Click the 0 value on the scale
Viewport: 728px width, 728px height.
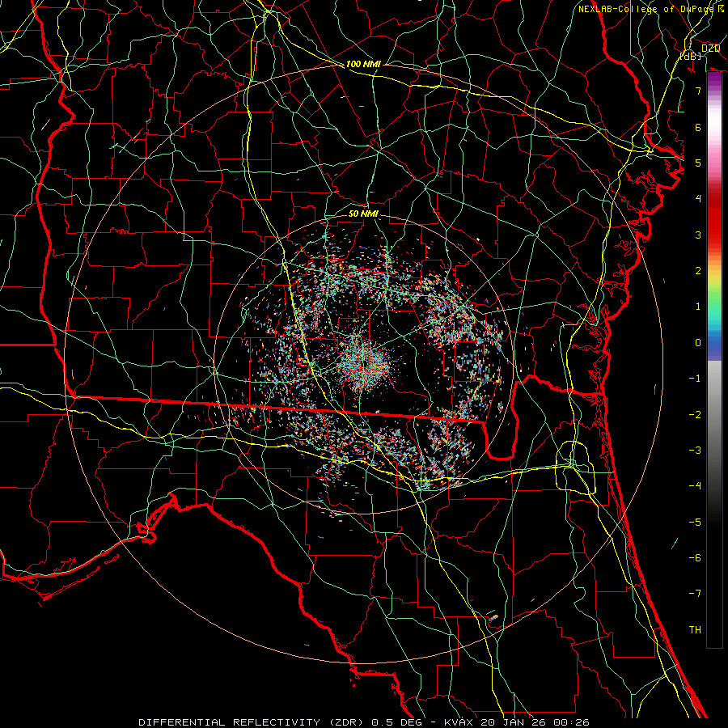(698, 343)
